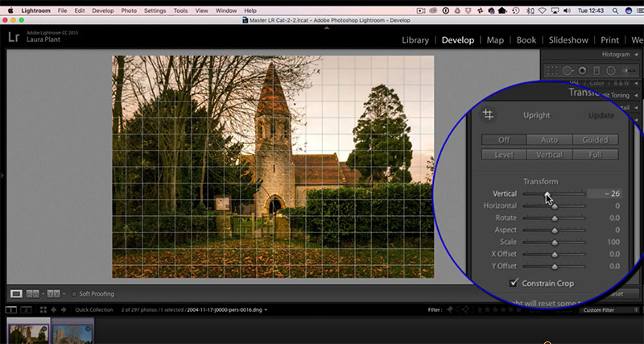Image resolution: width=644 pixels, height=344 pixels.
Task: Expand the Split Toning panel
Action: pyautogui.click(x=620, y=95)
